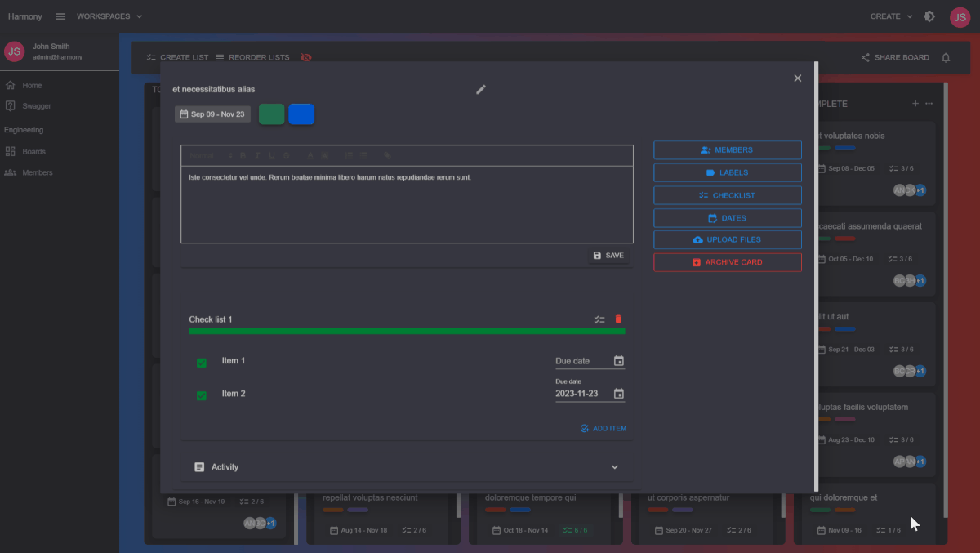Open the Create dropdown menu
980x553 pixels.
[891, 16]
